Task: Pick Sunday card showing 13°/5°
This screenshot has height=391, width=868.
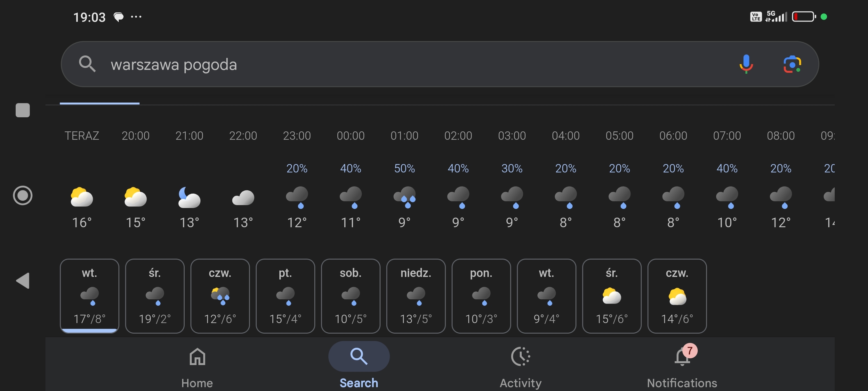Action: 416,296
